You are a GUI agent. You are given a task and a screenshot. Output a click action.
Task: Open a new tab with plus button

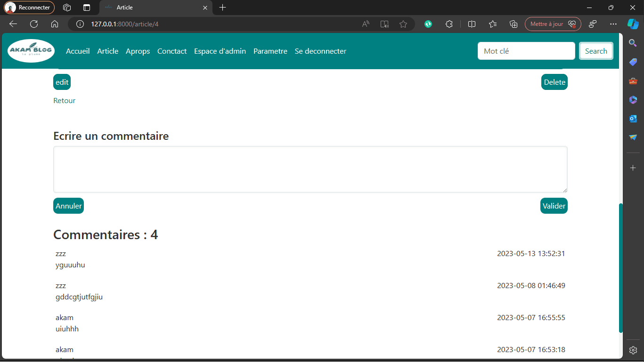click(223, 8)
